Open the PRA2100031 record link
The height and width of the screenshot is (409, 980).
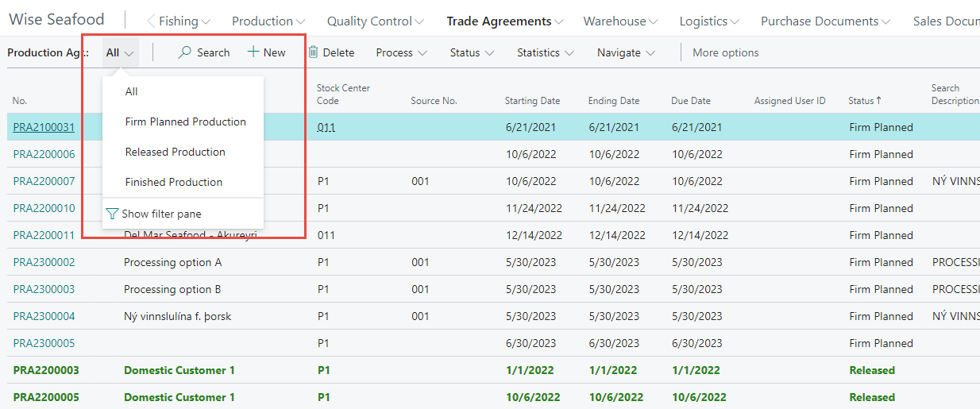coord(44,127)
